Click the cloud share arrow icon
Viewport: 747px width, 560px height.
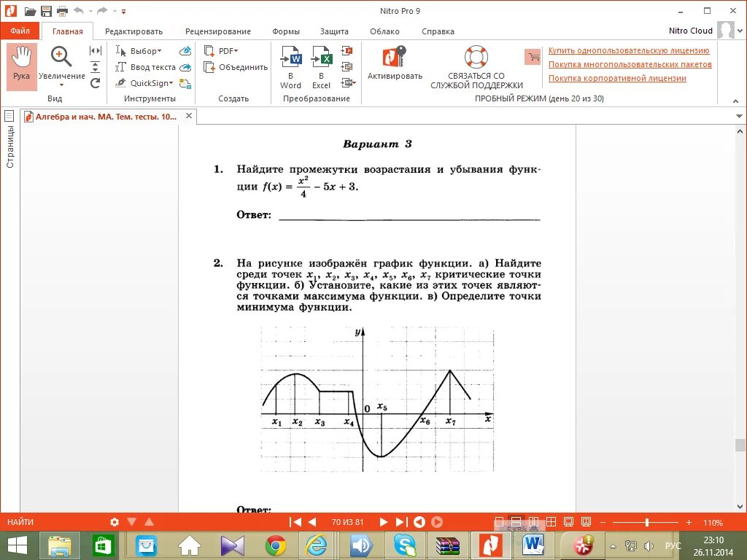point(185,67)
